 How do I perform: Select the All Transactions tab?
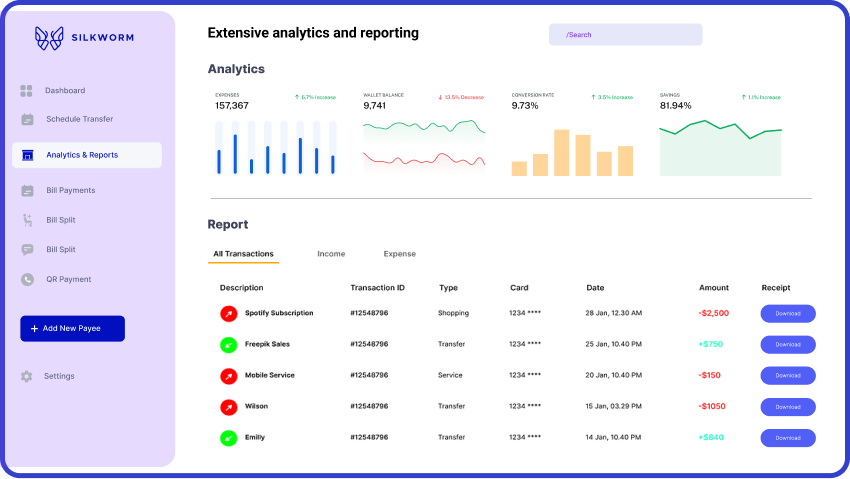coord(243,254)
